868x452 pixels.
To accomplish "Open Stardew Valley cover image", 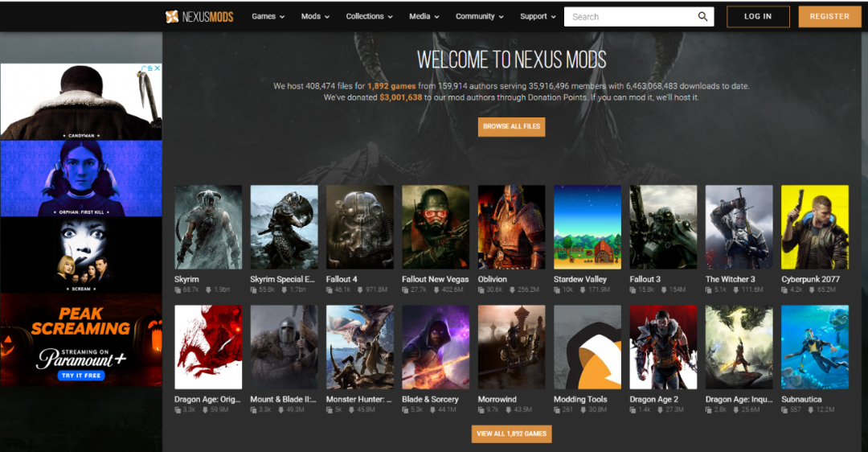I will click(x=588, y=227).
